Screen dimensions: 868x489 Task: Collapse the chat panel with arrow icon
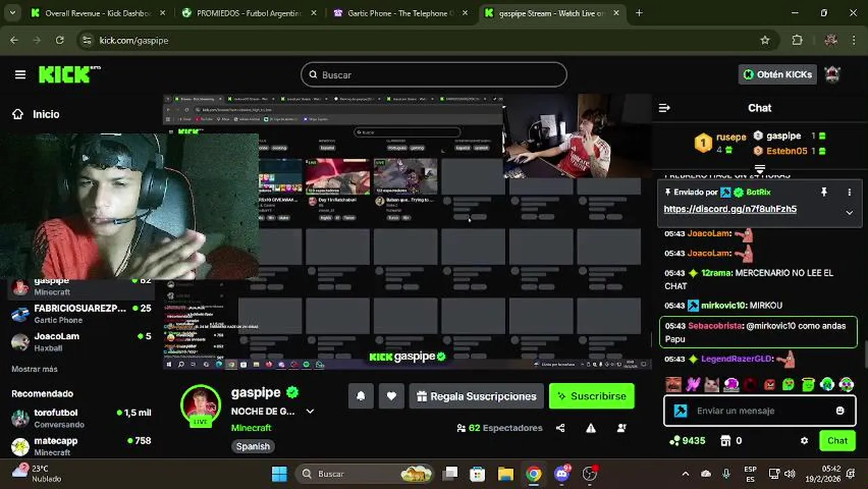[x=664, y=108]
